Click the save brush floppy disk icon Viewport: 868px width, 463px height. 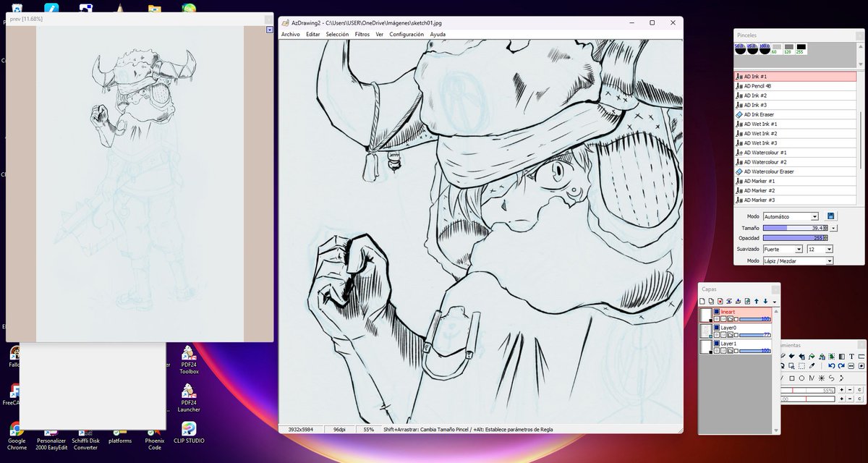[x=830, y=216]
